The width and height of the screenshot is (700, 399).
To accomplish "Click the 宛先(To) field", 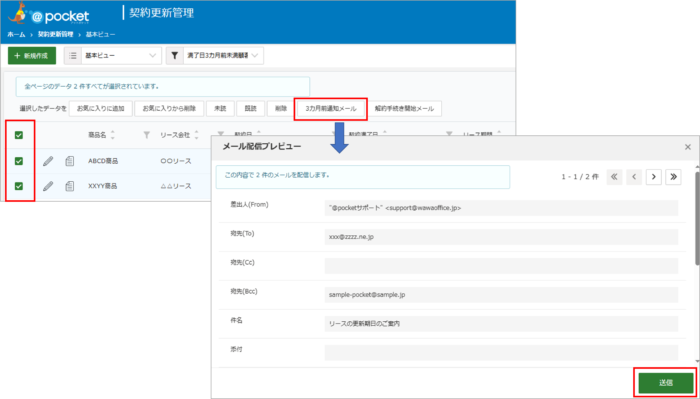I will [x=501, y=237].
